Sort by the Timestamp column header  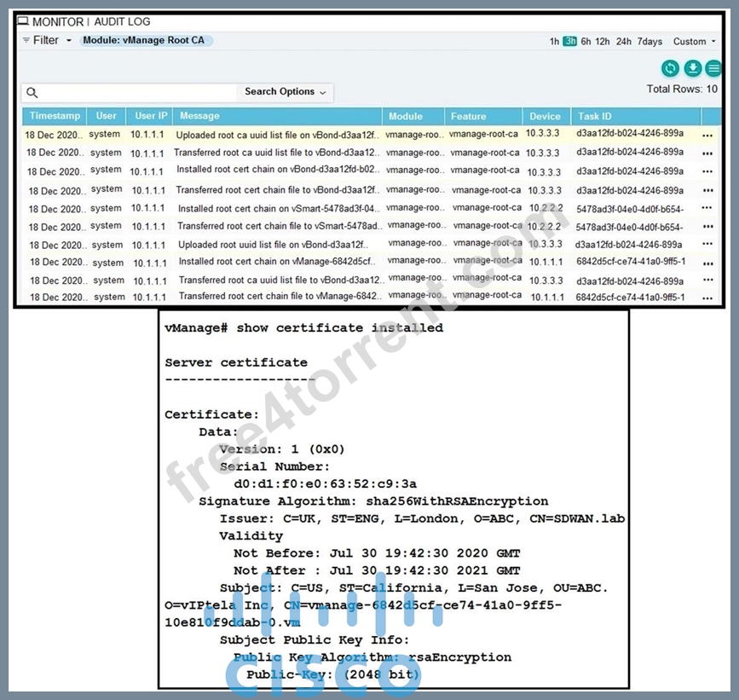(x=55, y=116)
